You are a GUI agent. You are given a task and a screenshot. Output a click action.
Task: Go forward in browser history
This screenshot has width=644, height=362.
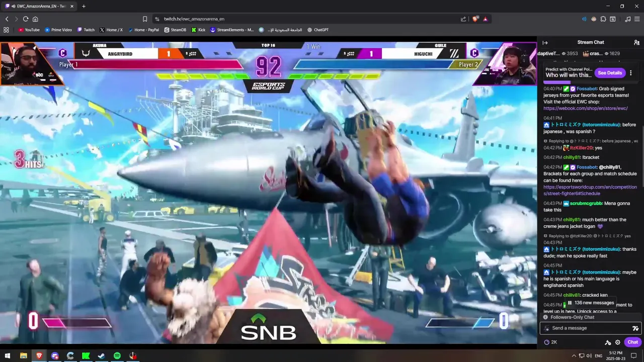click(x=16, y=19)
